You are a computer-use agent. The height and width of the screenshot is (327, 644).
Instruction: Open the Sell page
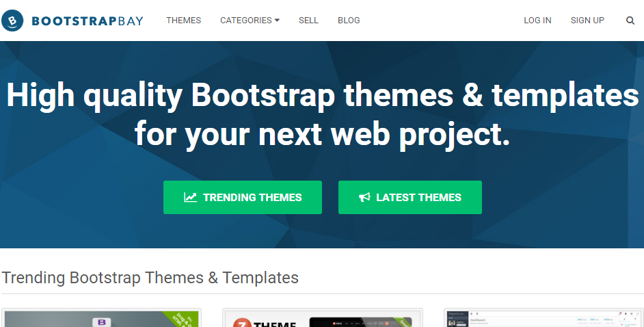coord(308,21)
